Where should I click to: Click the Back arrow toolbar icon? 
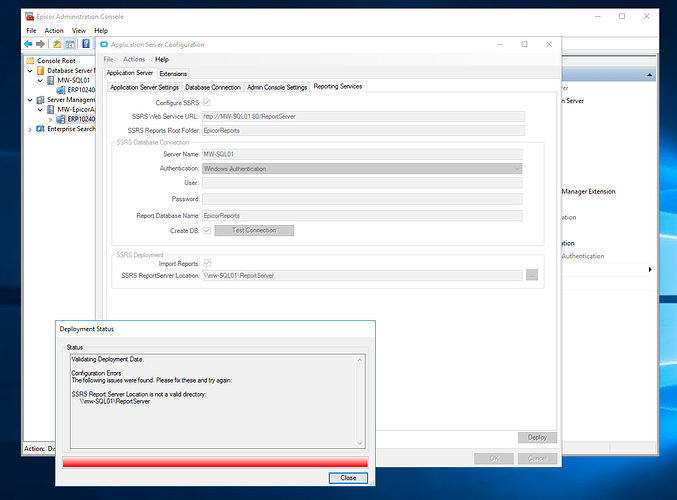tap(28, 44)
